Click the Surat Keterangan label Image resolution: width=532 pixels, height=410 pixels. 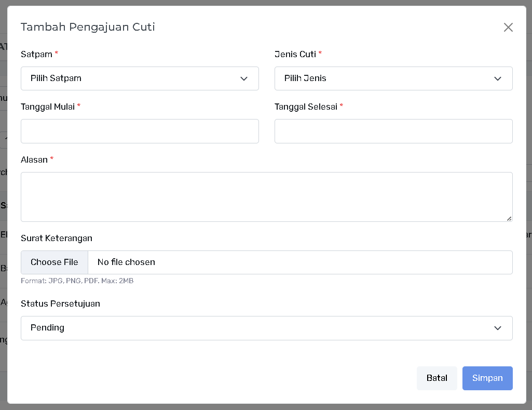coord(57,238)
